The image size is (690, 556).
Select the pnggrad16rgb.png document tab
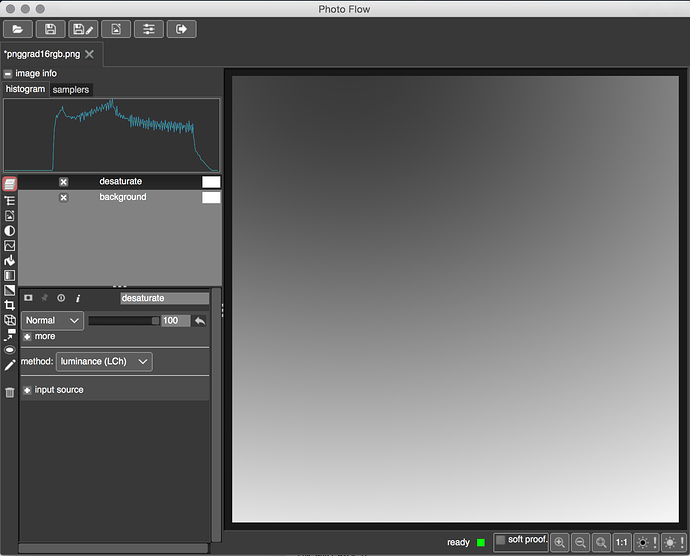[43, 54]
